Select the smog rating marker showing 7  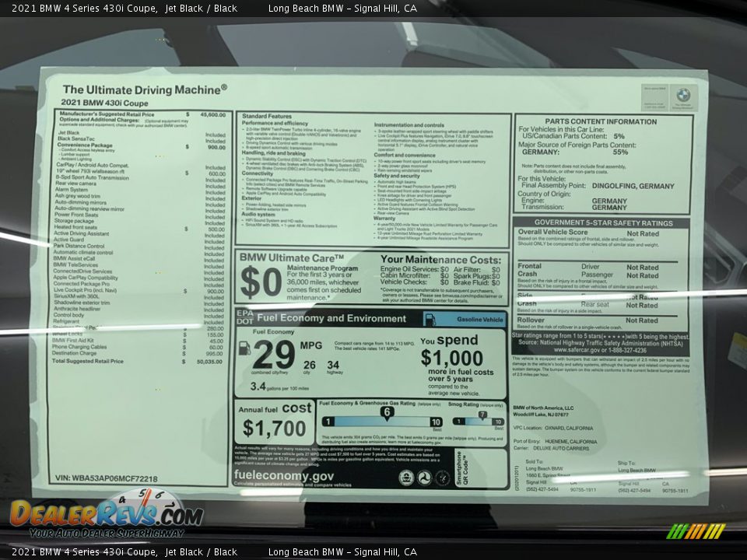click(482, 415)
